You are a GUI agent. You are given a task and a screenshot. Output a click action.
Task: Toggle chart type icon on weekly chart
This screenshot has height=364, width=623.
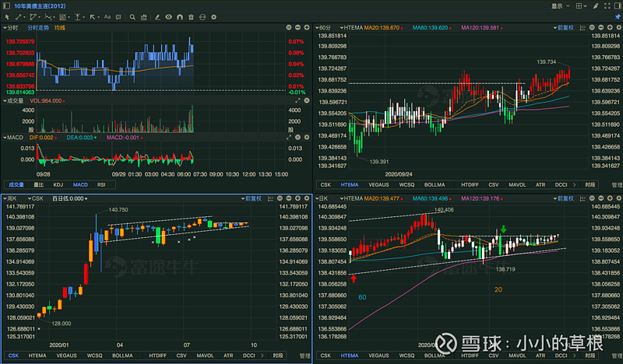pos(270,198)
